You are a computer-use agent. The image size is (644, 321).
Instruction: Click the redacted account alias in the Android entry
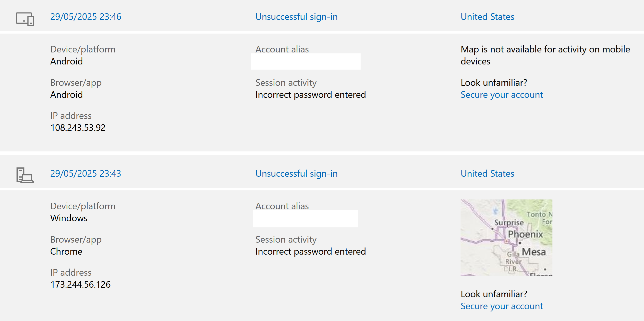306,62
